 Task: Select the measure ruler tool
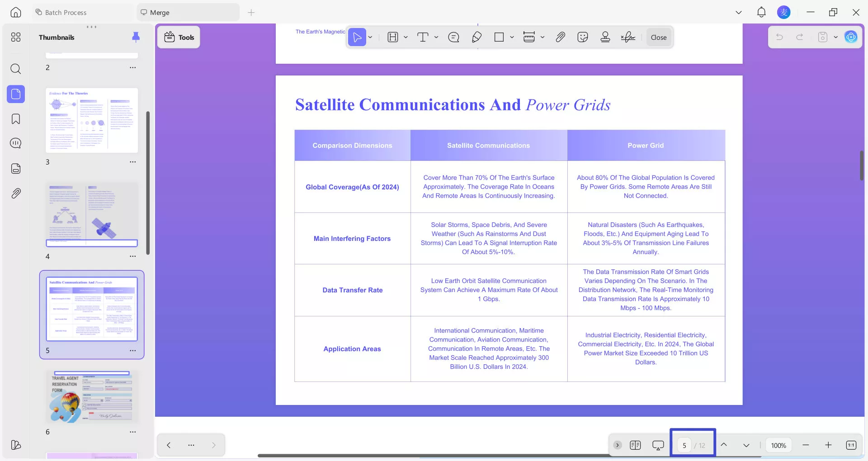pyautogui.click(x=529, y=37)
